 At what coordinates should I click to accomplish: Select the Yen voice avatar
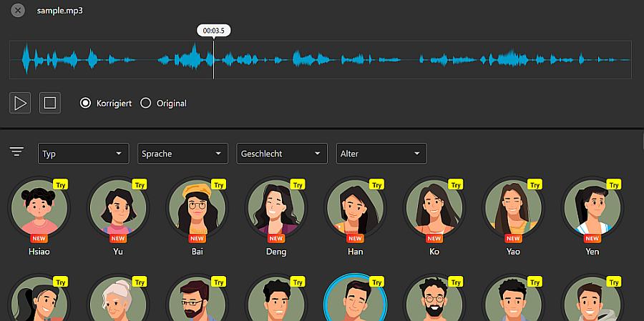coord(592,209)
